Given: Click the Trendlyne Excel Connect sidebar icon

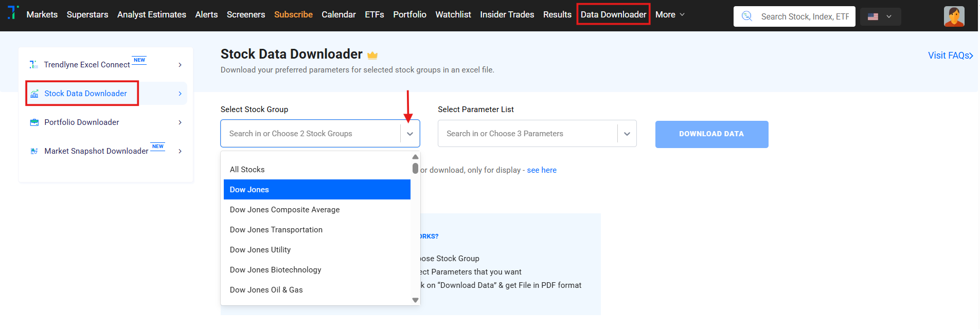Looking at the screenshot, I should point(34,64).
